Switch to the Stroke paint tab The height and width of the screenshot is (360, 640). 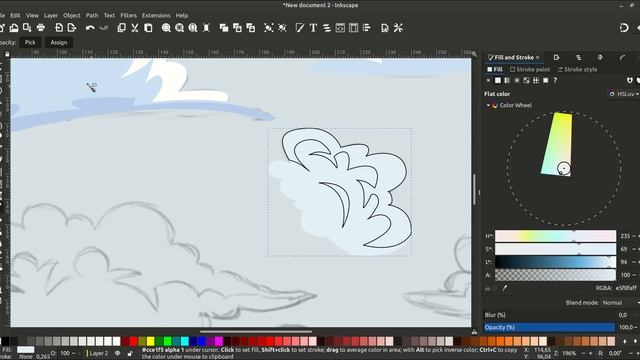(530, 69)
